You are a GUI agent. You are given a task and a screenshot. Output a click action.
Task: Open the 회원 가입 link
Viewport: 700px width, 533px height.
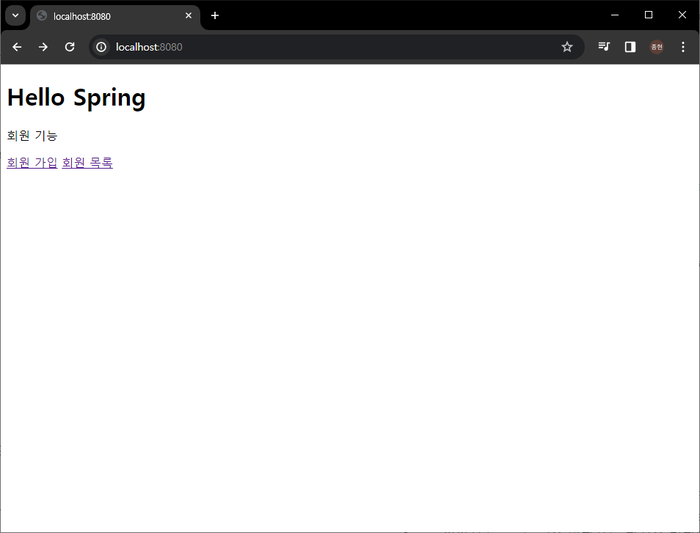pos(32,162)
